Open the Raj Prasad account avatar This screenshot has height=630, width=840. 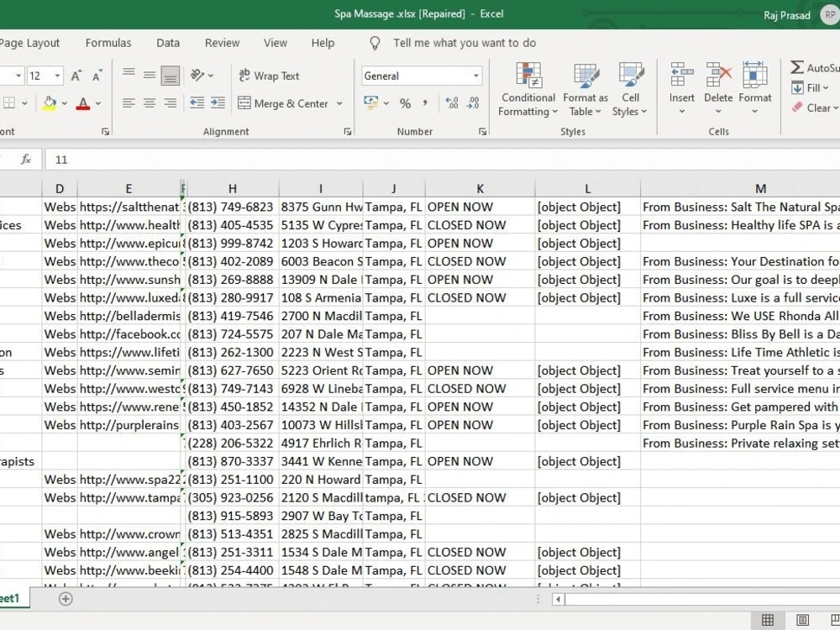(x=829, y=15)
